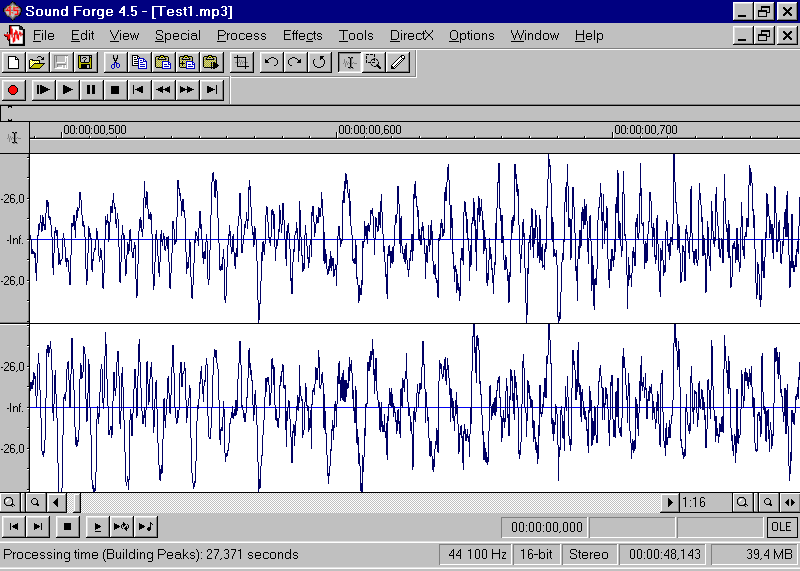Toggle the Edit tool waveform cursor button
Screen dimensions: 800x571
click(350, 62)
